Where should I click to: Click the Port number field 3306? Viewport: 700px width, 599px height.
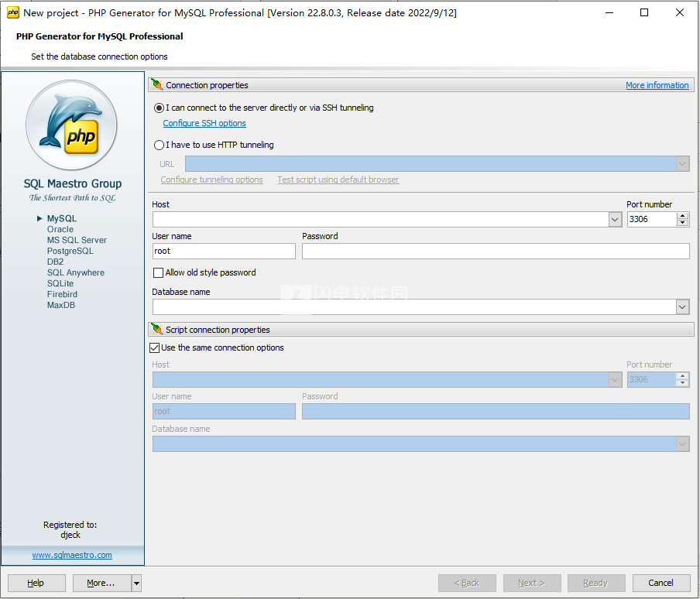coord(652,220)
